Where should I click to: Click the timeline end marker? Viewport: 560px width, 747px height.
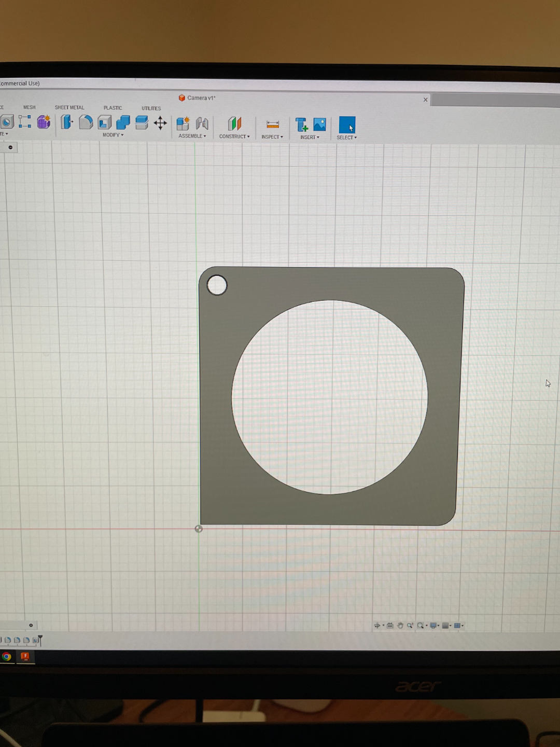pos(40,640)
